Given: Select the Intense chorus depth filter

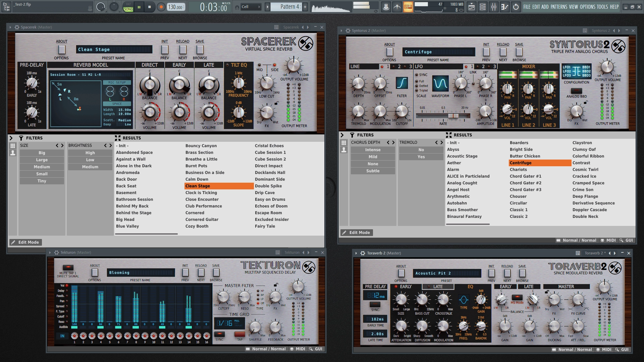Looking at the screenshot, I should (373, 150).
